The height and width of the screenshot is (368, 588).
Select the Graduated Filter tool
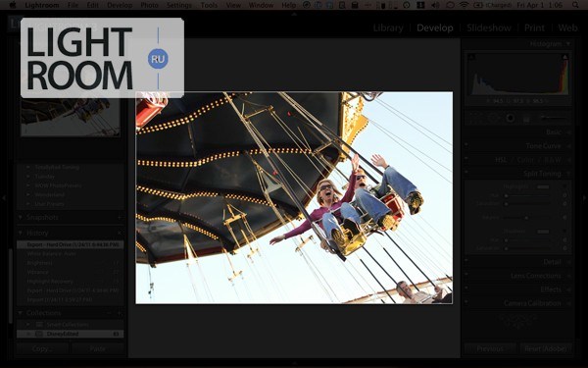[x=526, y=119]
